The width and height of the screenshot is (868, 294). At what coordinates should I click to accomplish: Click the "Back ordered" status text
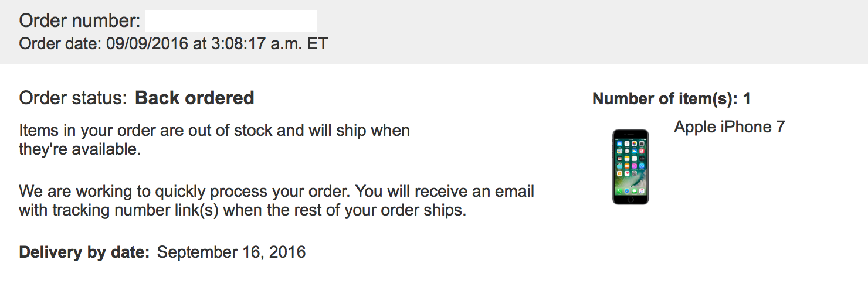click(195, 98)
